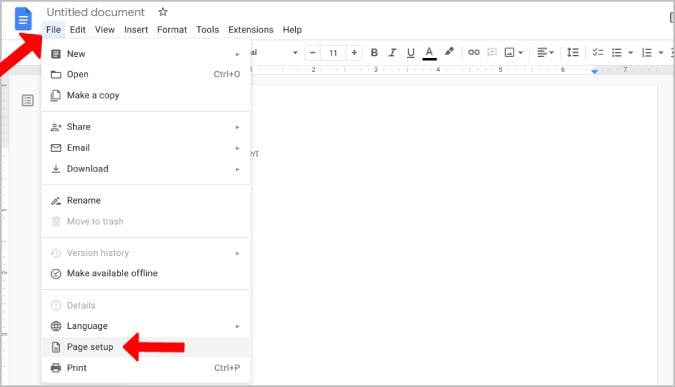Open the text color picker
This screenshot has width=675, height=387.
(429, 53)
